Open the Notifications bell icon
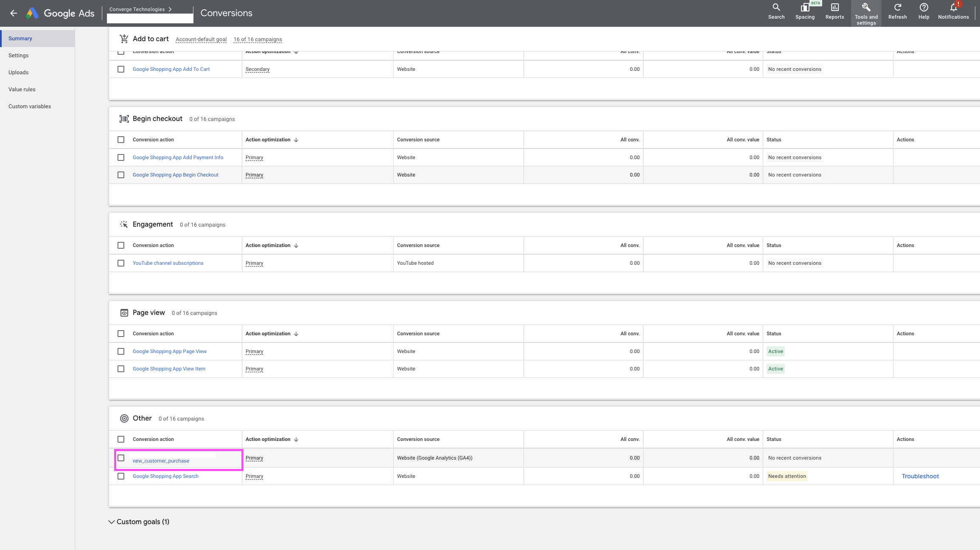This screenshot has height=550, width=980. pos(953,8)
